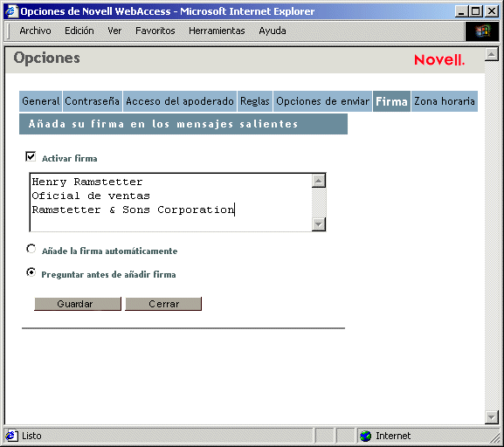Uncheck the Activar firma checkbox
This screenshot has width=504, height=447.
pos(31,157)
